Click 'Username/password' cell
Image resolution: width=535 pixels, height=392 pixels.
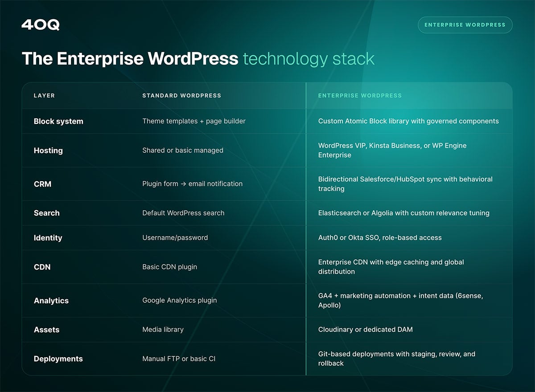click(175, 238)
